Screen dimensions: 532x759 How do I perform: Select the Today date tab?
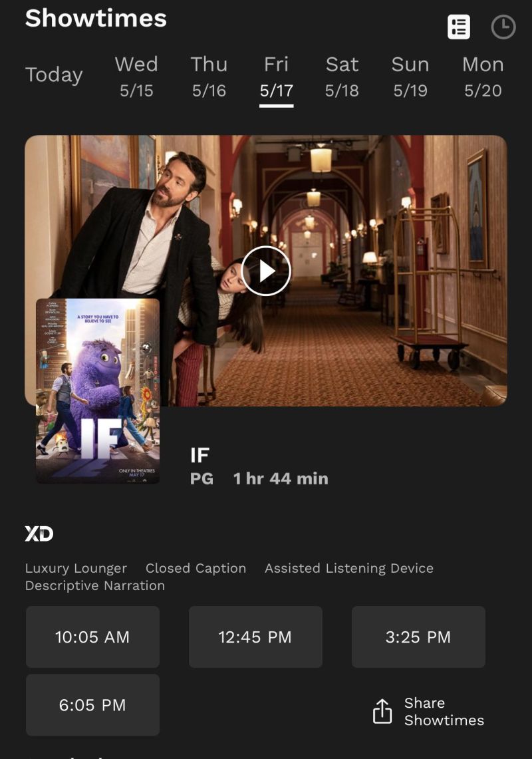click(54, 75)
